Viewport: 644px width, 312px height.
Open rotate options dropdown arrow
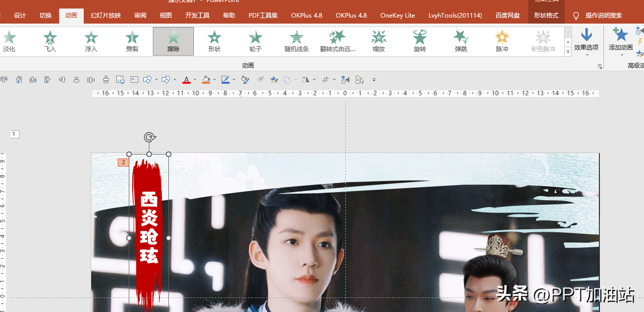(314, 79)
